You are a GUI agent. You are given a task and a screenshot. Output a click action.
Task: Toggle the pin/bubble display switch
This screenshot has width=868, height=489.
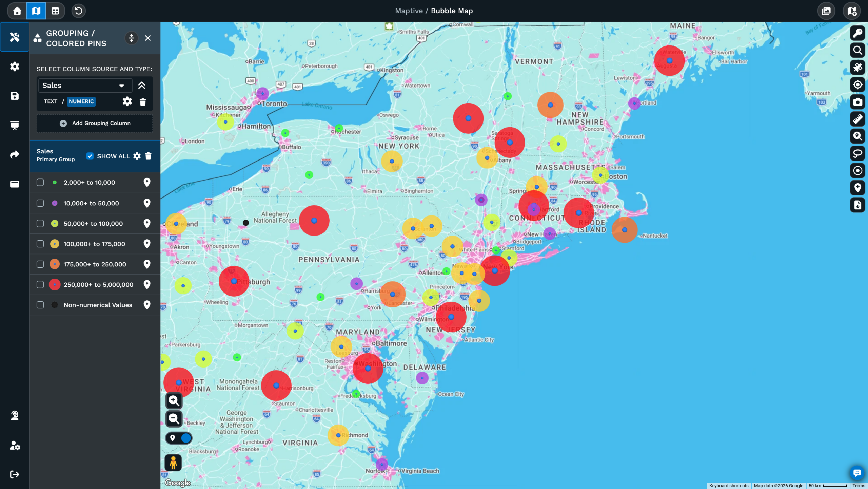[179, 438]
